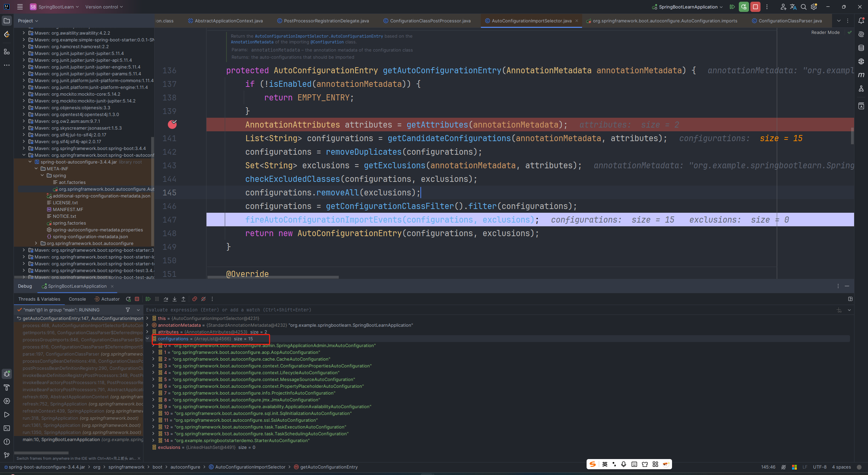
Task: Switch to the Console tab
Action: (x=77, y=299)
